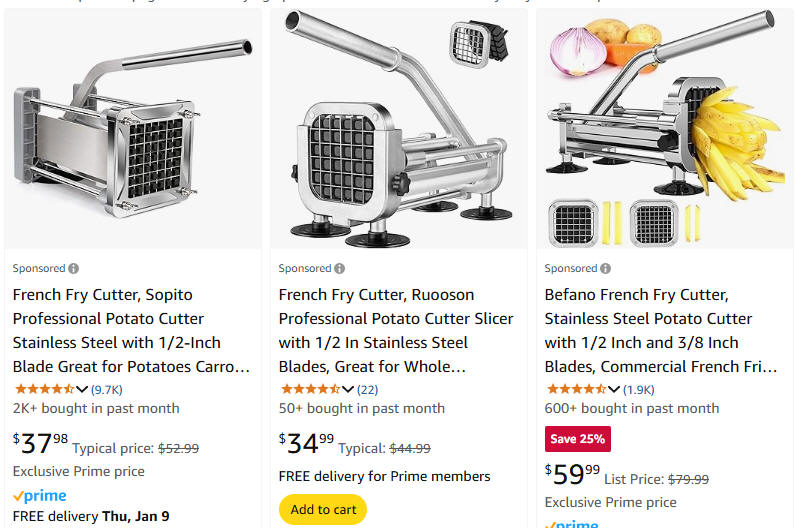Open the 9.7K reviews link
Viewport: 794px width, 528px height.
[x=107, y=390]
